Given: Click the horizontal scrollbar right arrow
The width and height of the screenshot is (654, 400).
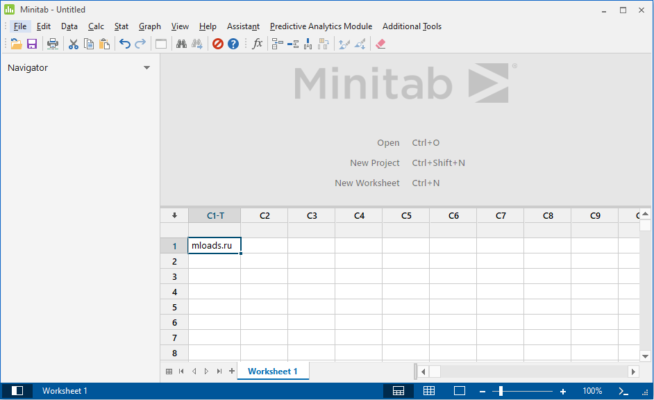Looking at the screenshot, I should (633, 371).
